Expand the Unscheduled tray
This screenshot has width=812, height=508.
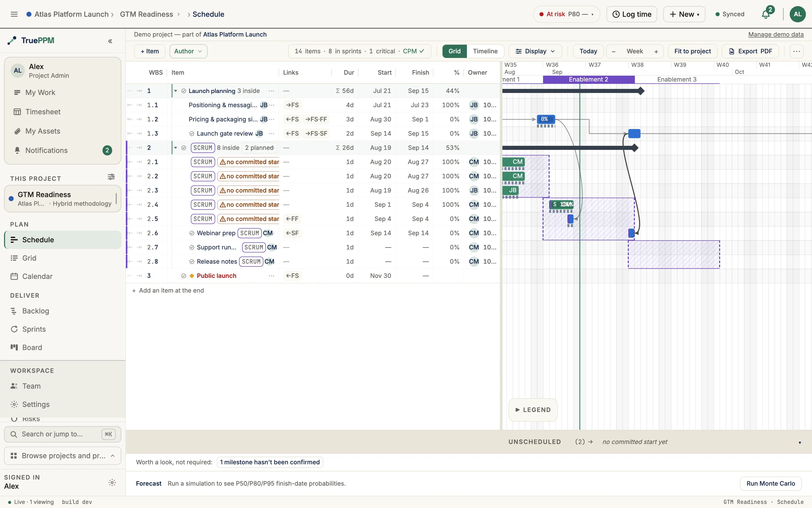pos(800,442)
